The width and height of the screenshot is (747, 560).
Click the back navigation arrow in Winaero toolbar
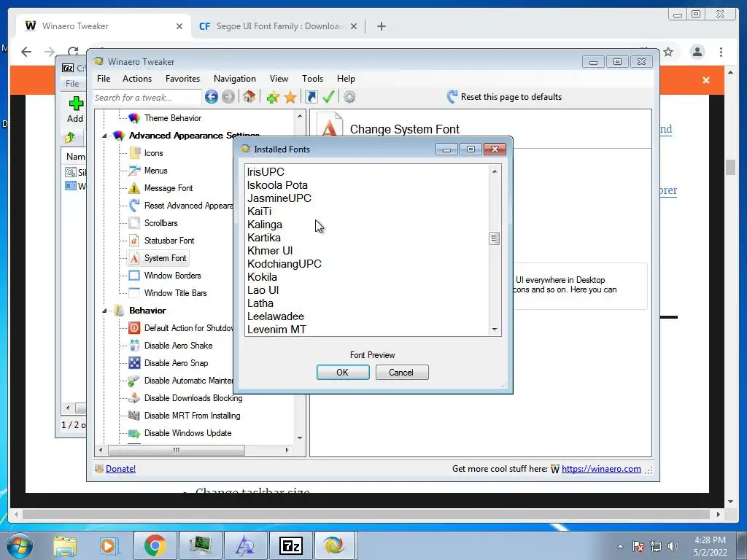point(212,97)
